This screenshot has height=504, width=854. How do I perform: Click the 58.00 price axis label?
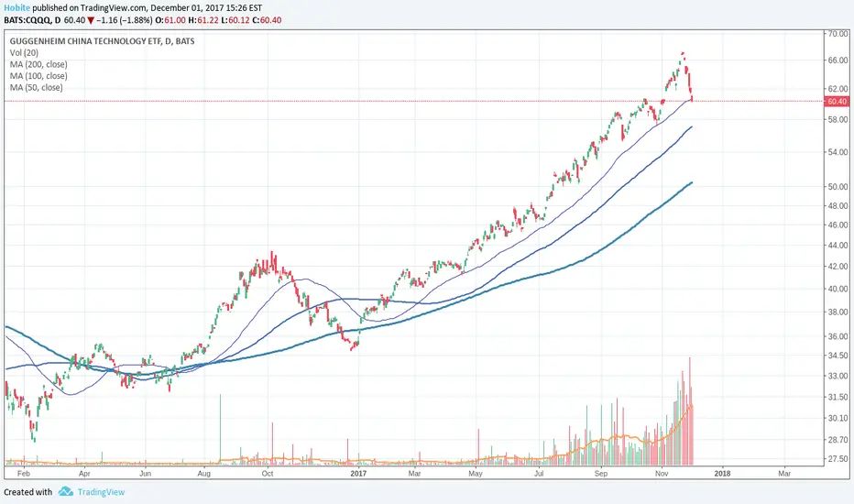[838, 119]
